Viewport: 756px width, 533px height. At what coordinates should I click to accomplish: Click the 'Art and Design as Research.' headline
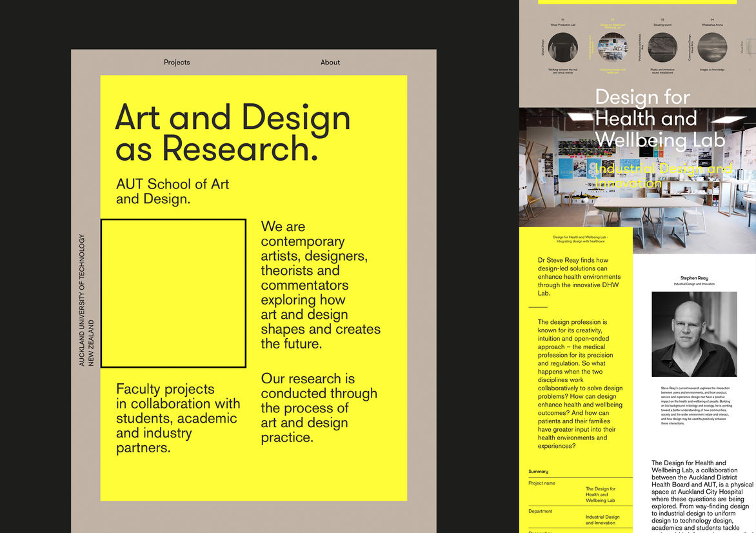tap(232, 133)
